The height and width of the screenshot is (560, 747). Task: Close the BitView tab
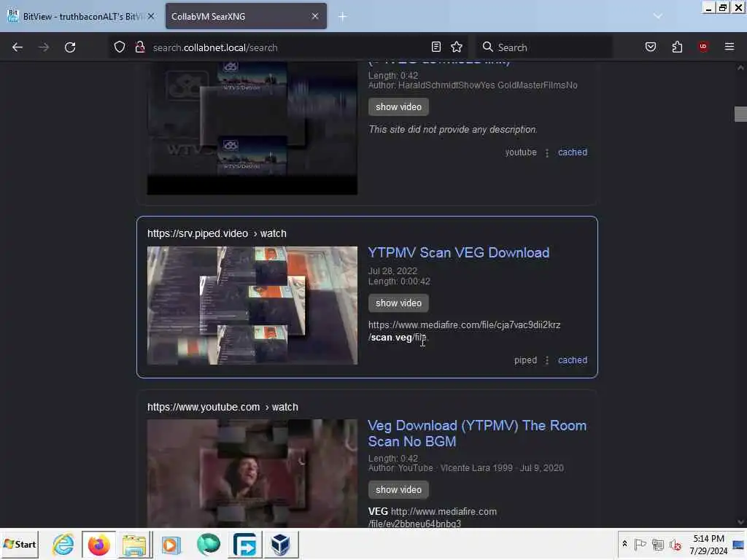tap(151, 16)
